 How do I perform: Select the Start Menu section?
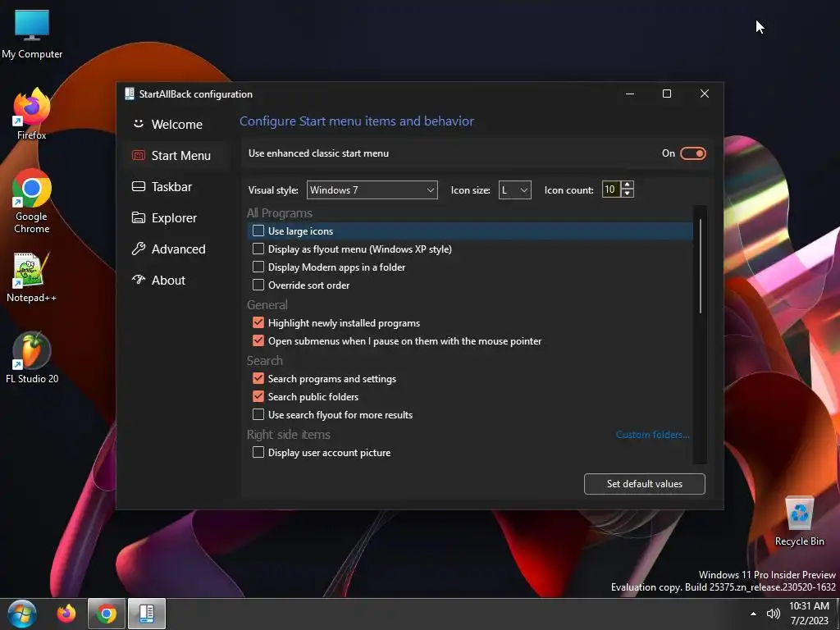176,155
